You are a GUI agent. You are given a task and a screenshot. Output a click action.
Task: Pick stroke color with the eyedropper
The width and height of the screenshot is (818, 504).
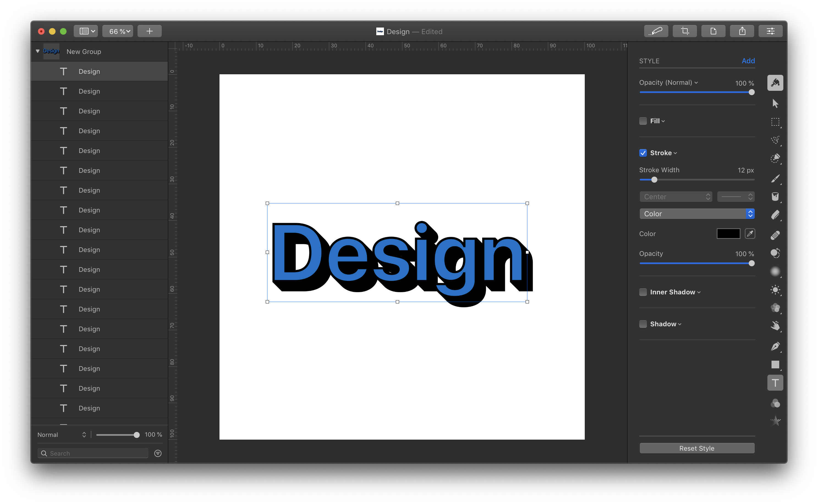(x=750, y=234)
